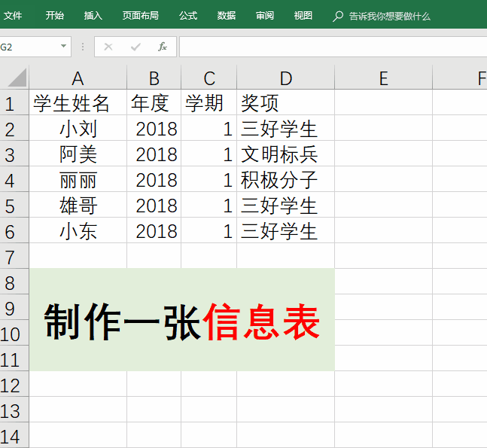Open the 页面布局 tab

141,16
